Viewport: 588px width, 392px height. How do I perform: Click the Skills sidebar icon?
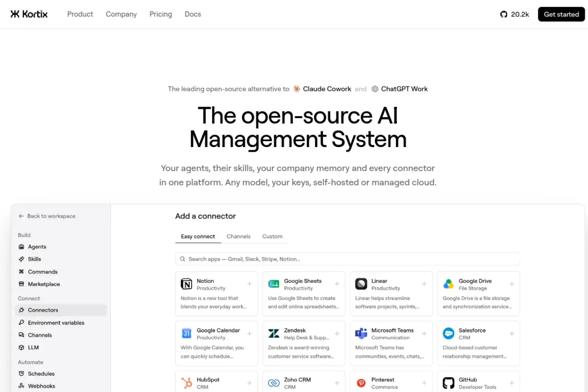[21, 259]
